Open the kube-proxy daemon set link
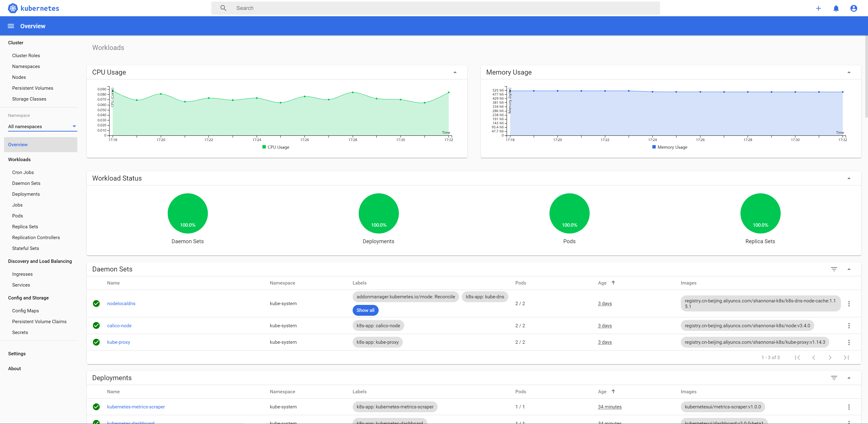The width and height of the screenshot is (868, 424). click(x=119, y=342)
